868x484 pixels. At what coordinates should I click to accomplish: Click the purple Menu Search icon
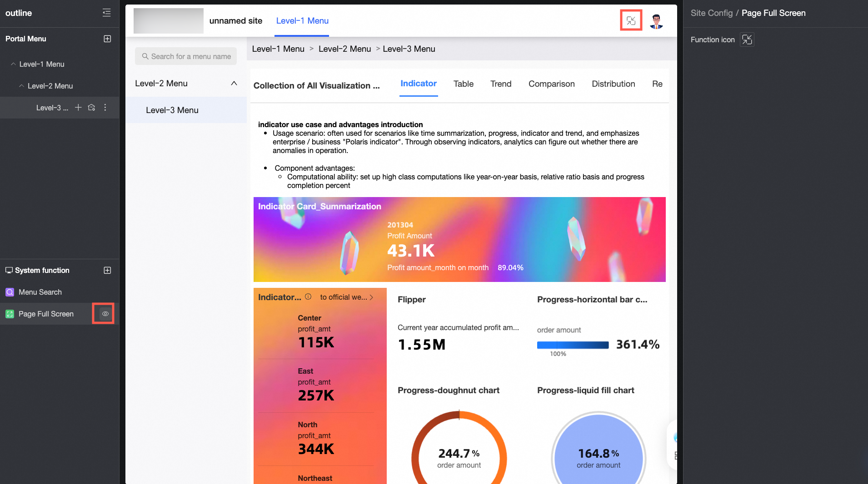10,292
